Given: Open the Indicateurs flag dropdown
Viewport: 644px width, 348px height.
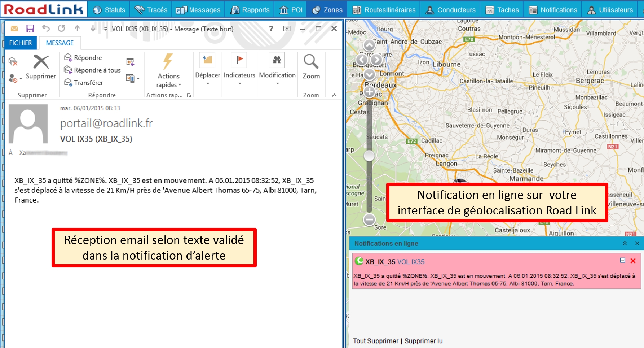Looking at the screenshot, I should 239,69.
